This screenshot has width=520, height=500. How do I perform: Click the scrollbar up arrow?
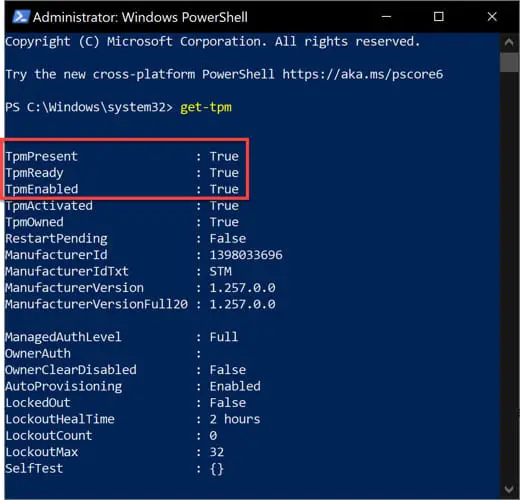[x=509, y=42]
